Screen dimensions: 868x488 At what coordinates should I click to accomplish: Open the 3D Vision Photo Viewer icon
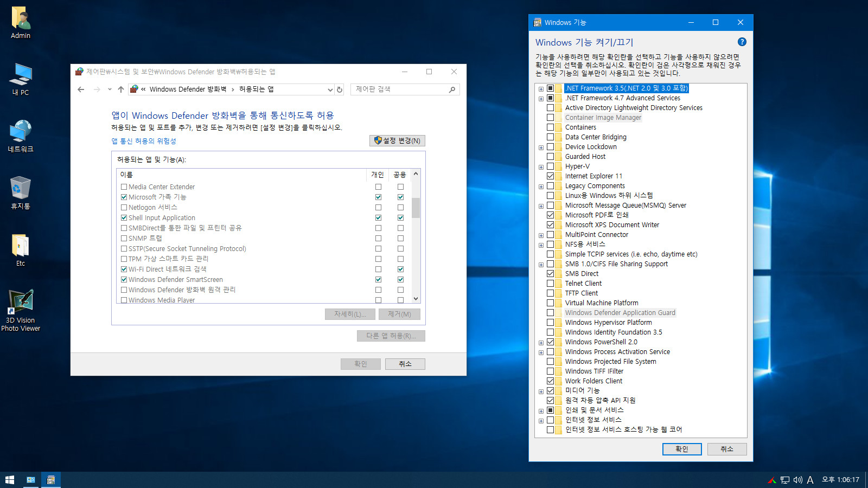click(21, 311)
